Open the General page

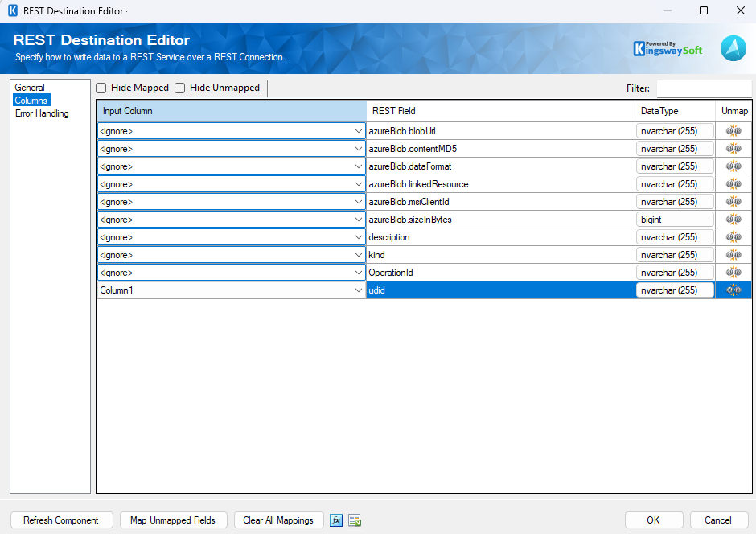tap(30, 87)
